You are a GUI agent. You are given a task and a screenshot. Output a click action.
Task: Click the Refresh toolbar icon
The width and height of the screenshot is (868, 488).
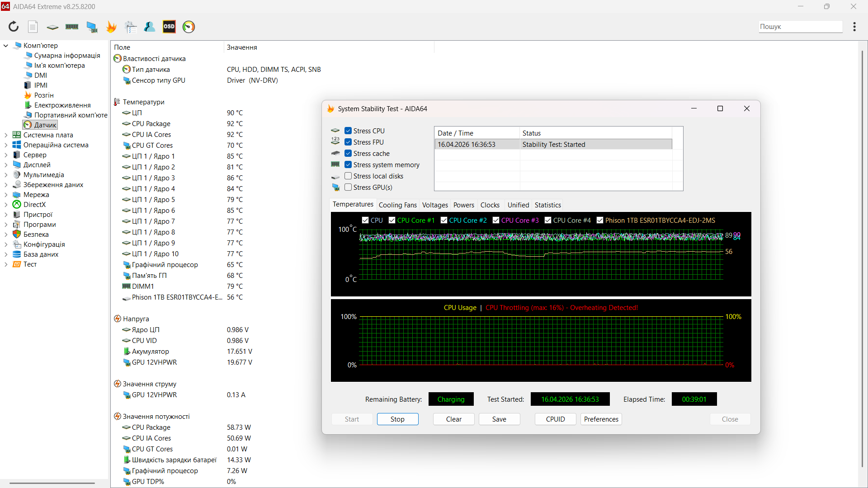[14, 27]
